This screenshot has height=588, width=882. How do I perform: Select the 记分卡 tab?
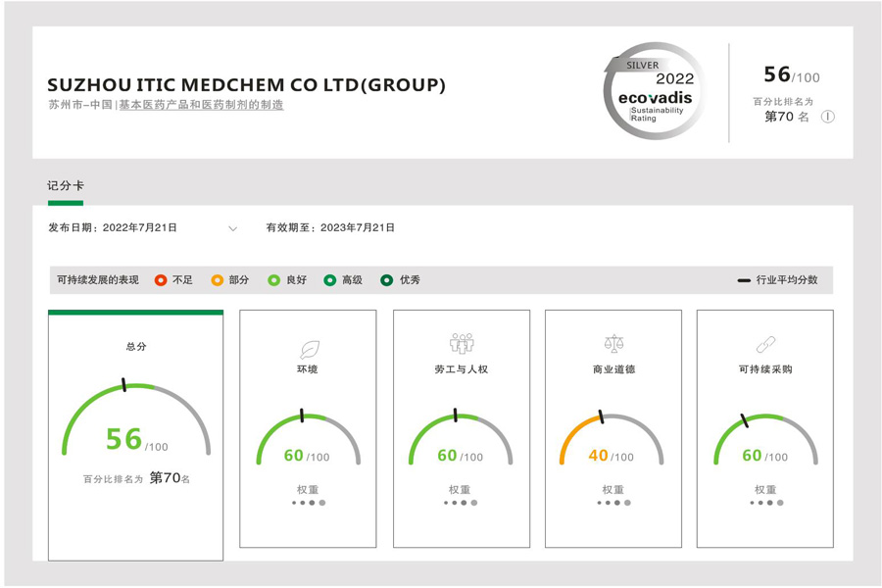[66, 185]
